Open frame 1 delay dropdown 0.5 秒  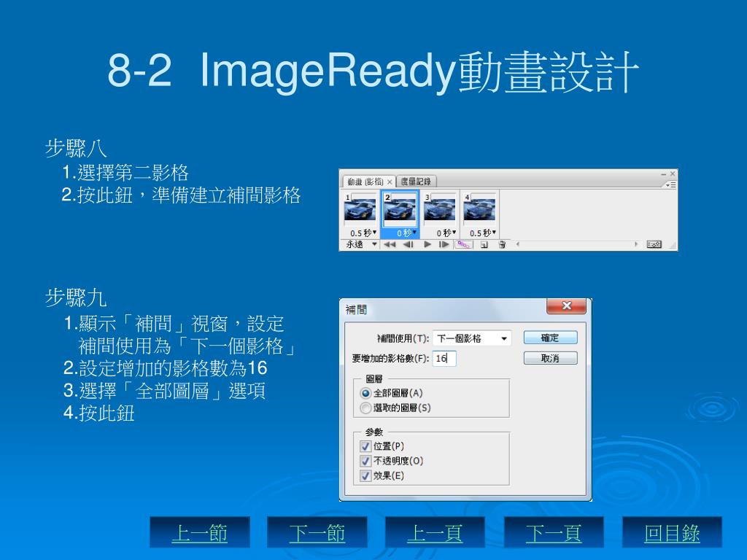[363, 233]
